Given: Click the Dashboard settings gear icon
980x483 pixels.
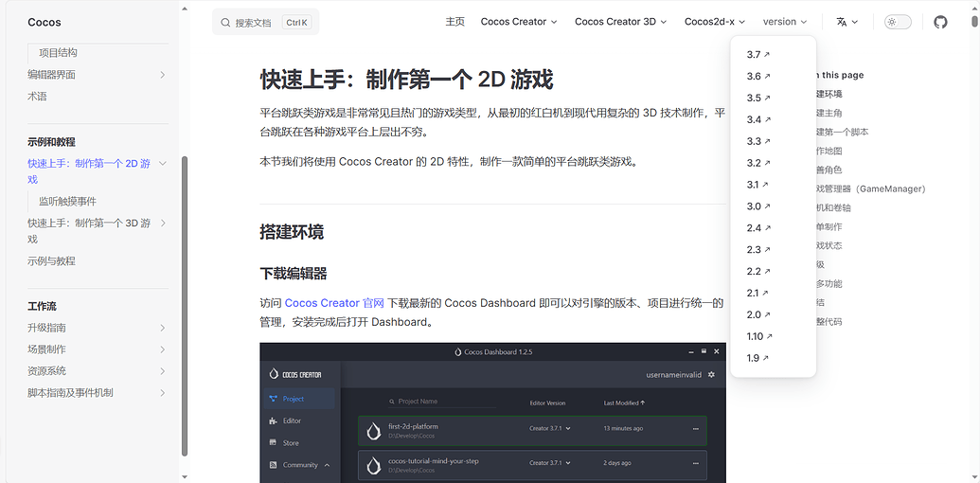Looking at the screenshot, I should 711,375.
